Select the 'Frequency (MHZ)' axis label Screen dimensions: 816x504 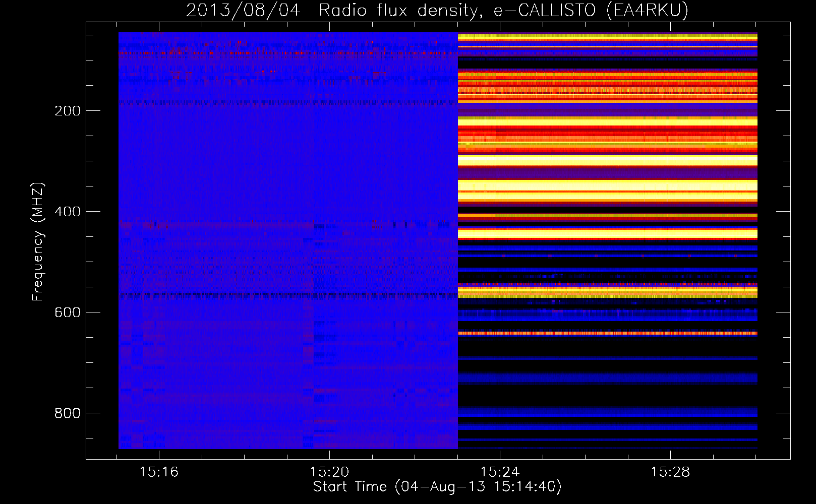(38, 242)
